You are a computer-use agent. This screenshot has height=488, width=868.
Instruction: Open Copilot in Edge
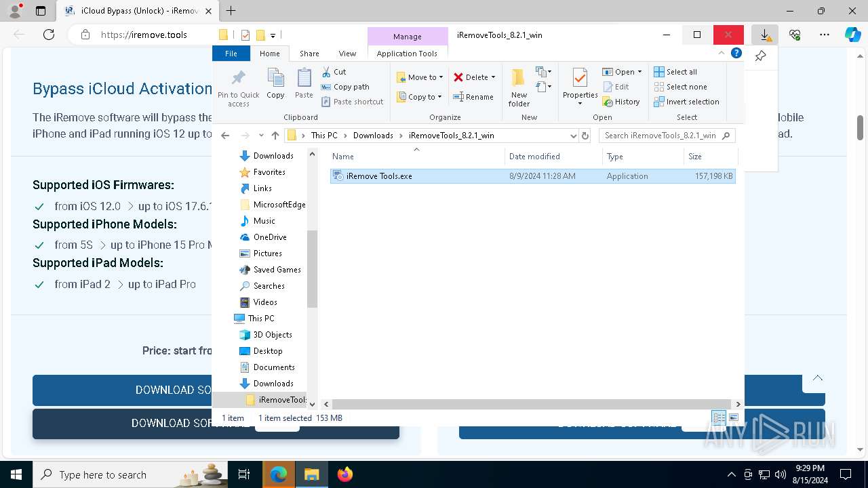click(x=852, y=35)
